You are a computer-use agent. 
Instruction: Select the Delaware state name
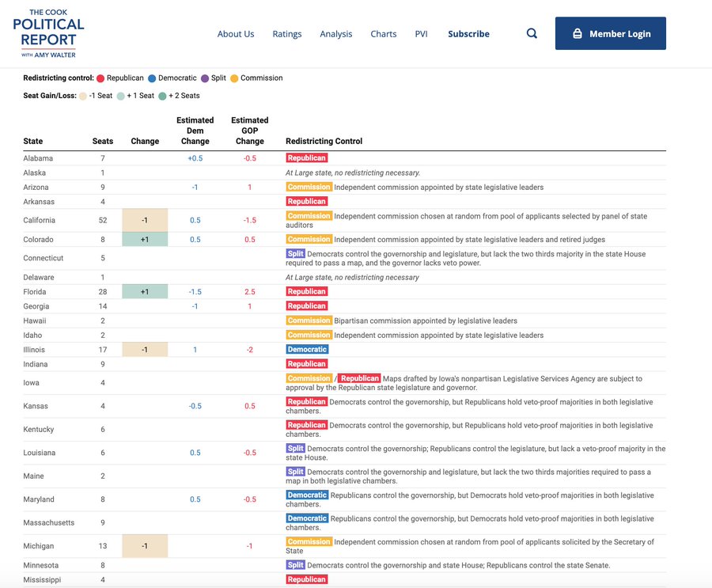coord(39,277)
